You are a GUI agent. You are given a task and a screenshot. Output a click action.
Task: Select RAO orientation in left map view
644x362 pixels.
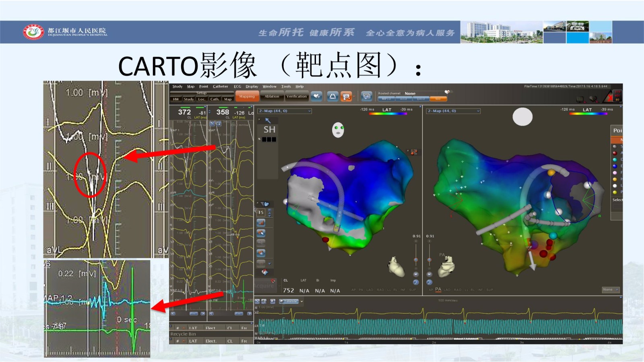[x=380, y=290]
